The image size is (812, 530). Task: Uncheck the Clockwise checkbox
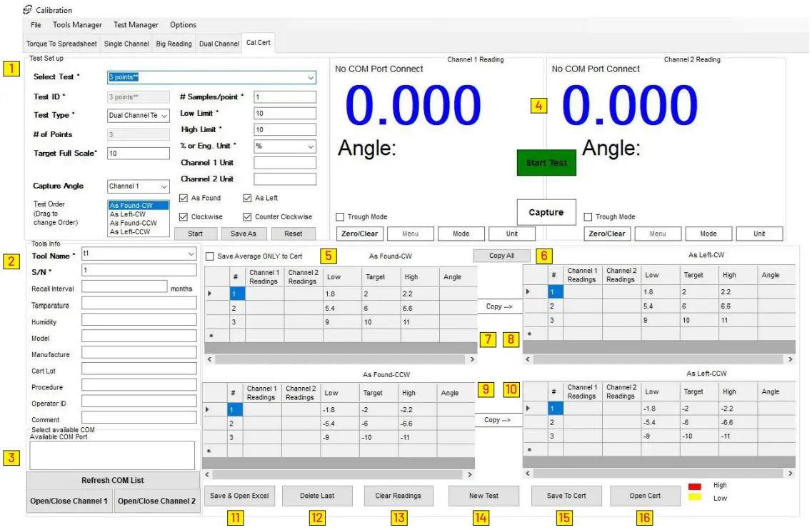(184, 217)
